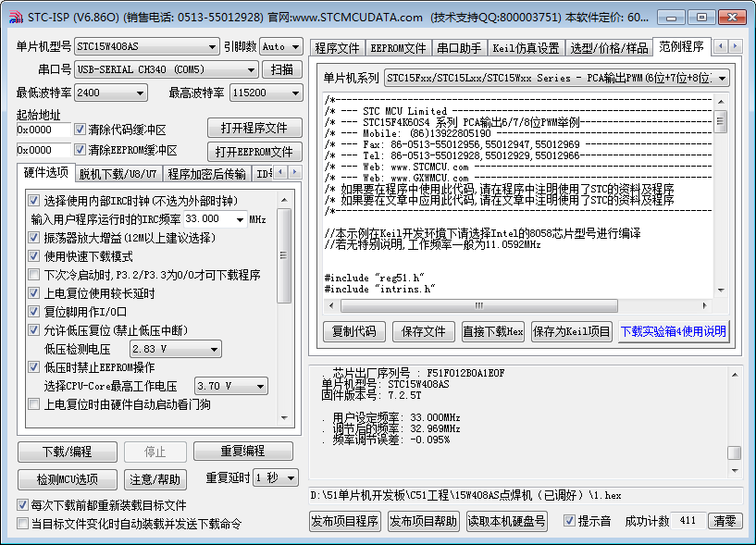The image size is (756, 545).
Task: Click EEPROM start address 0x0000 field
Action: [x=43, y=150]
